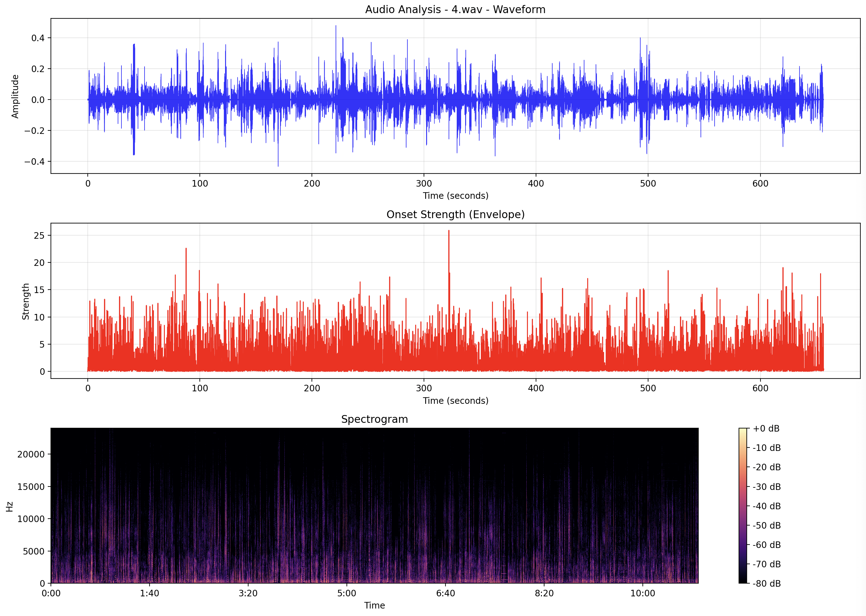Click the 'Time (seconds)' label below the waveform
This screenshot has width=866, height=616.
pos(455,196)
